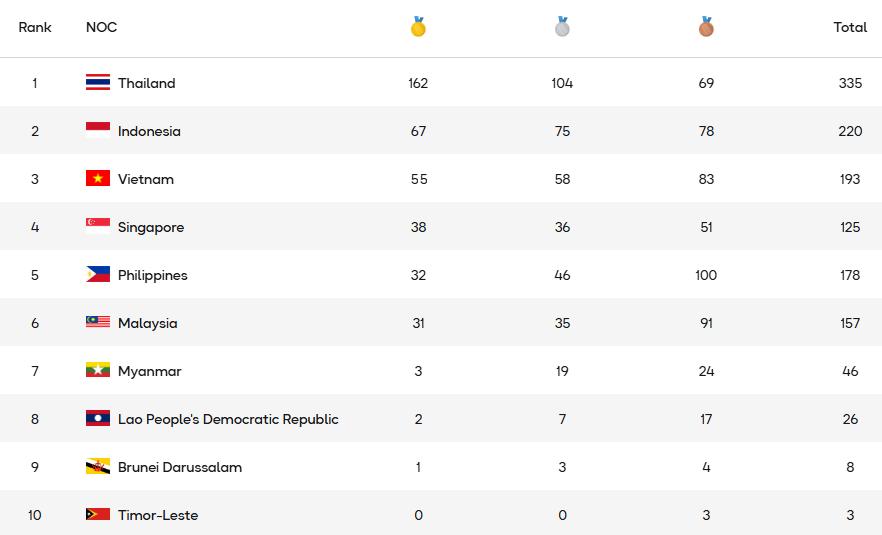882x535 pixels.
Task: Click the Myanmar flag icon
Action: pyautogui.click(x=98, y=371)
